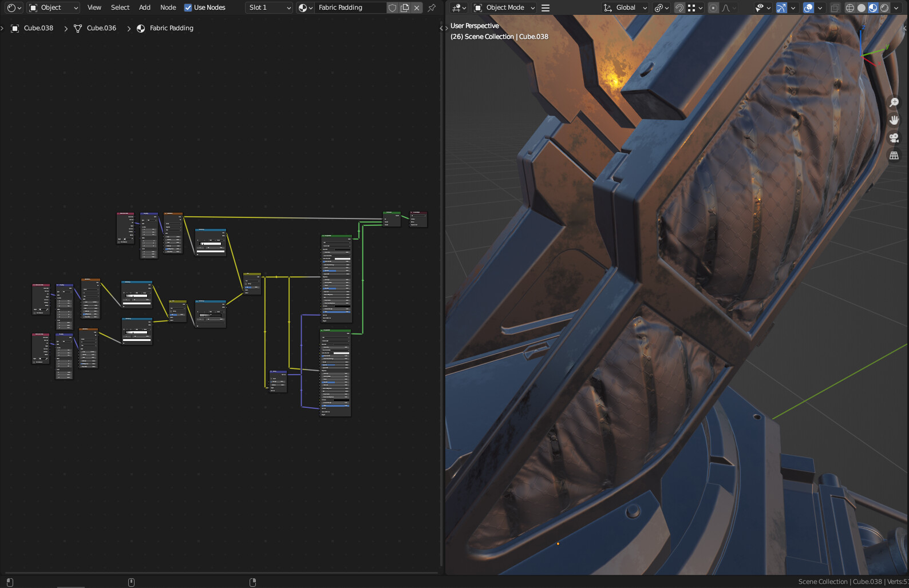Toggle show gizmo button
This screenshot has width=909, height=588.
[x=781, y=7]
